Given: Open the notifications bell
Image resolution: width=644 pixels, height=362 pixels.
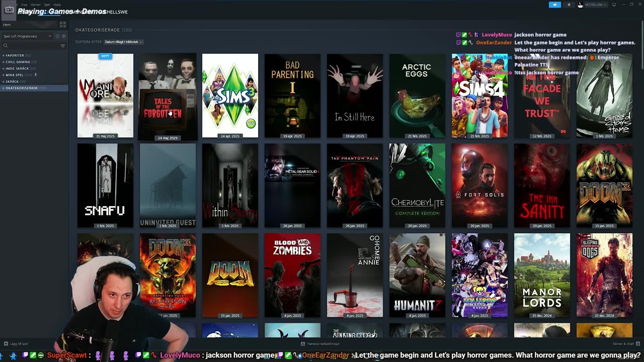Looking at the screenshot, I should (x=569, y=5).
